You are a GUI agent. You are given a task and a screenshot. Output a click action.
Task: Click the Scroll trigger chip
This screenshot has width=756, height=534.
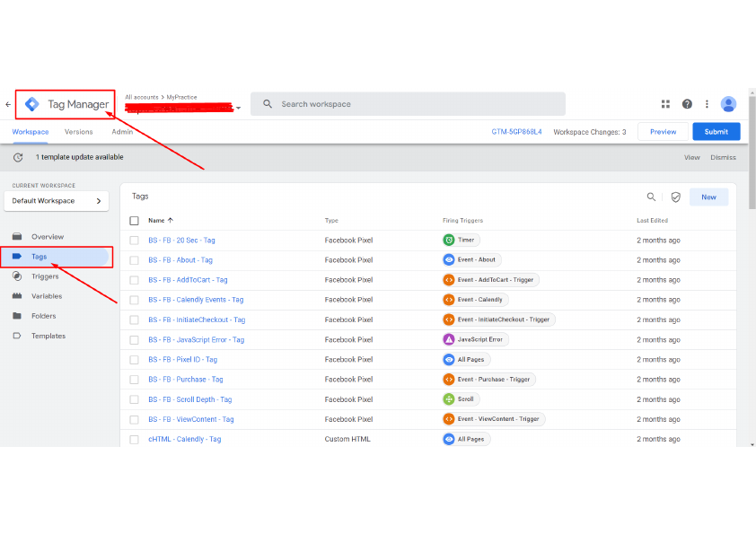[x=461, y=399]
